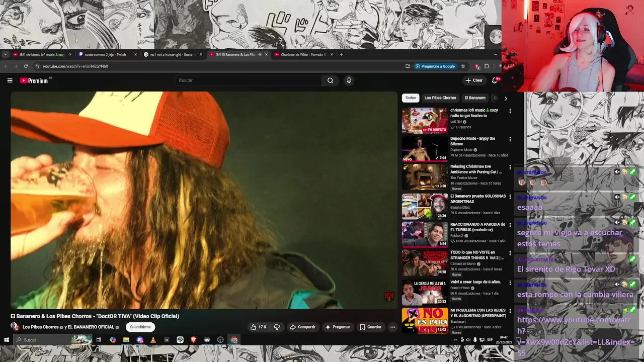Open Los Pibes Chorros channel avatar
The width and height of the screenshot is (644, 362).
[x=15, y=327]
